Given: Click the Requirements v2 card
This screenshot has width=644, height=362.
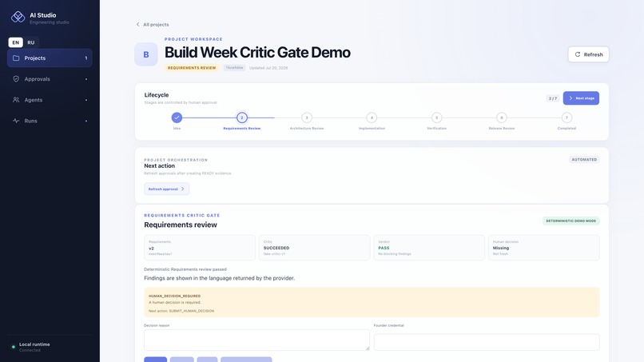Looking at the screenshot, I should pos(200,248).
